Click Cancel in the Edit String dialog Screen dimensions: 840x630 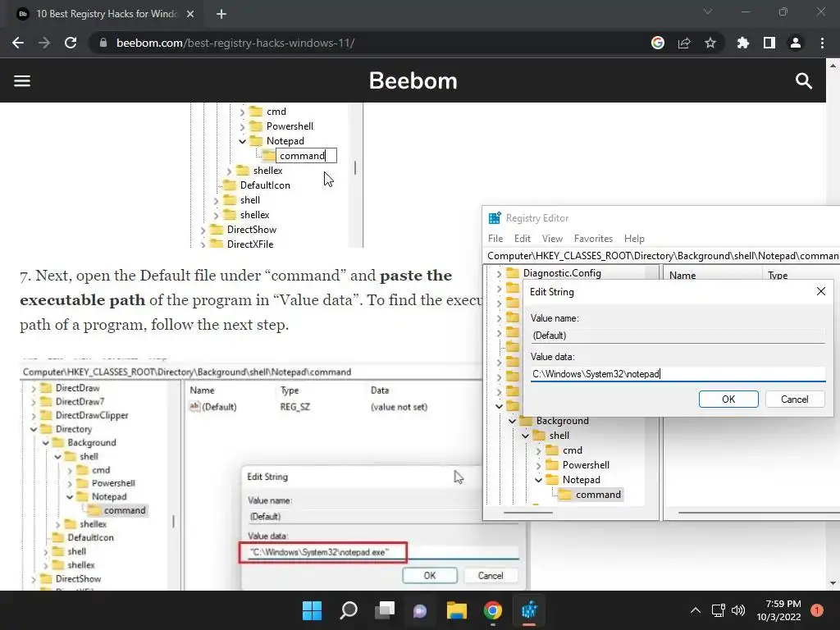point(794,399)
